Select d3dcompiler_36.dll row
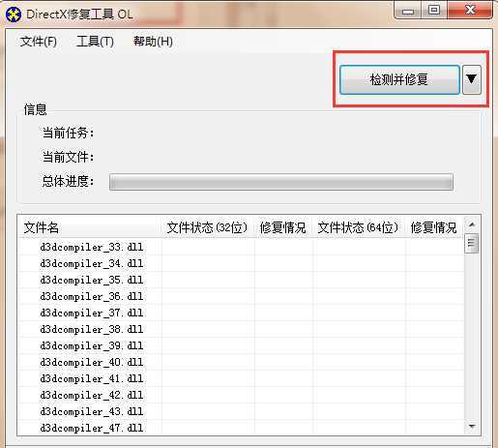The width and height of the screenshot is (498, 448). pos(241,296)
